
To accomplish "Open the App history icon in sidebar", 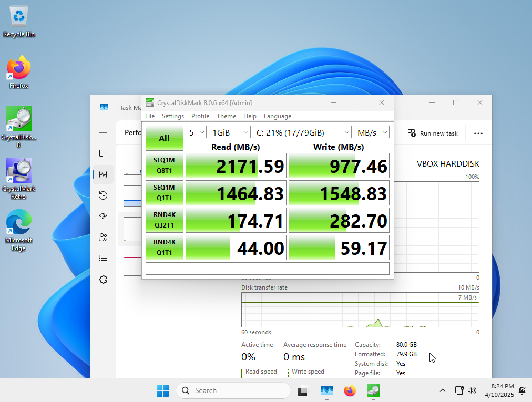I will pyautogui.click(x=103, y=195).
